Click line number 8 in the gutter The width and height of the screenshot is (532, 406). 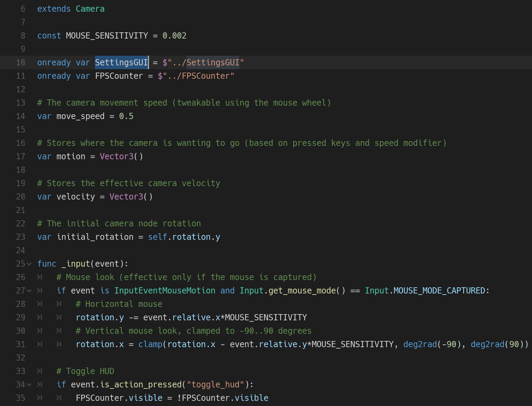(x=23, y=36)
